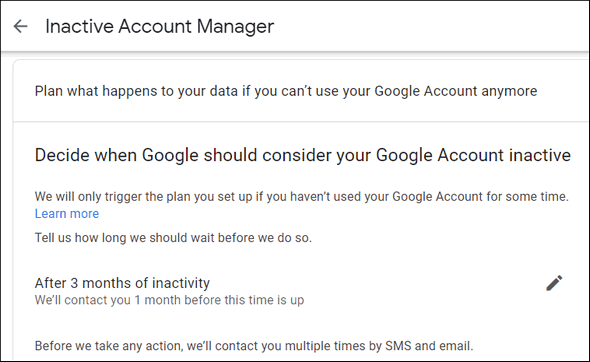Image resolution: width=590 pixels, height=362 pixels.
Task: Click the Inactive Account Manager page title
Action: (160, 26)
